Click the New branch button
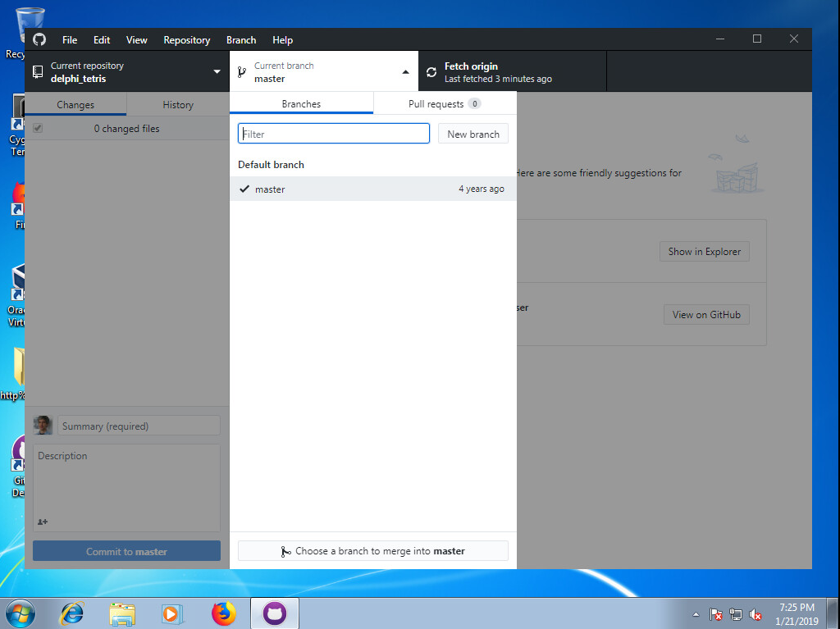This screenshot has width=840, height=629. point(472,133)
